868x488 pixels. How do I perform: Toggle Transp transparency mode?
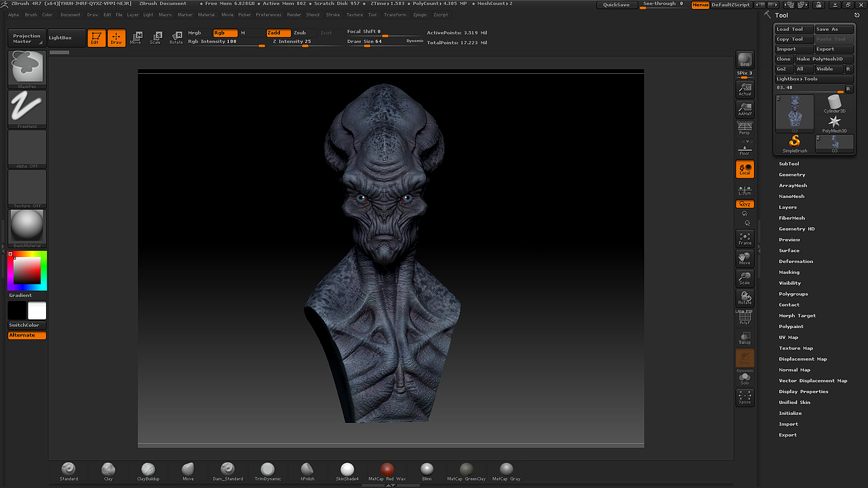pyautogui.click(x=745, y=338)
